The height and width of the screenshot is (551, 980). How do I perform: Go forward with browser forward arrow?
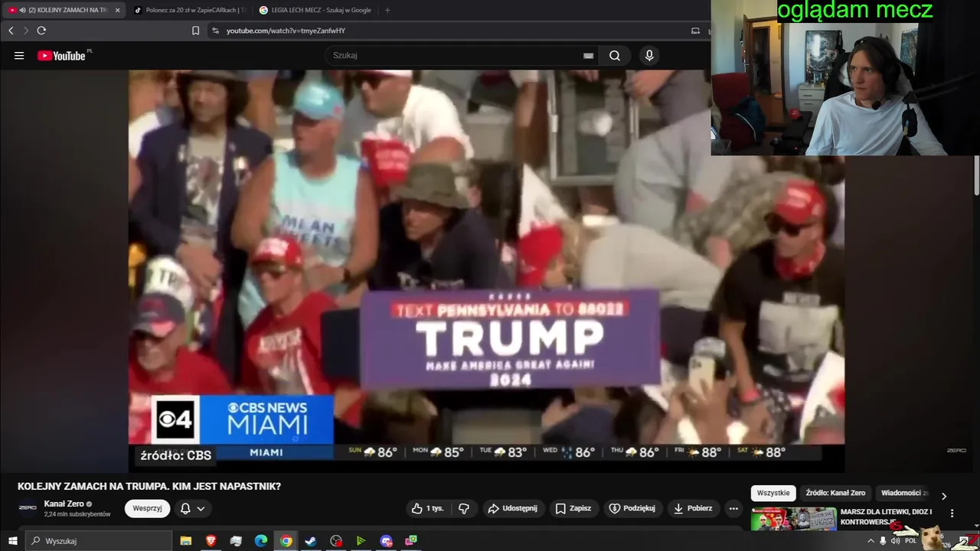click(25, 31)
